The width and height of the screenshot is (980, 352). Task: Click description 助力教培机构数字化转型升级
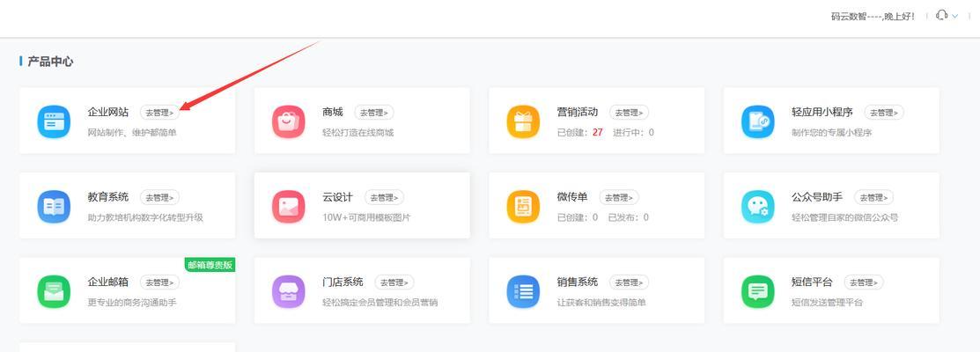click(145, 217)
